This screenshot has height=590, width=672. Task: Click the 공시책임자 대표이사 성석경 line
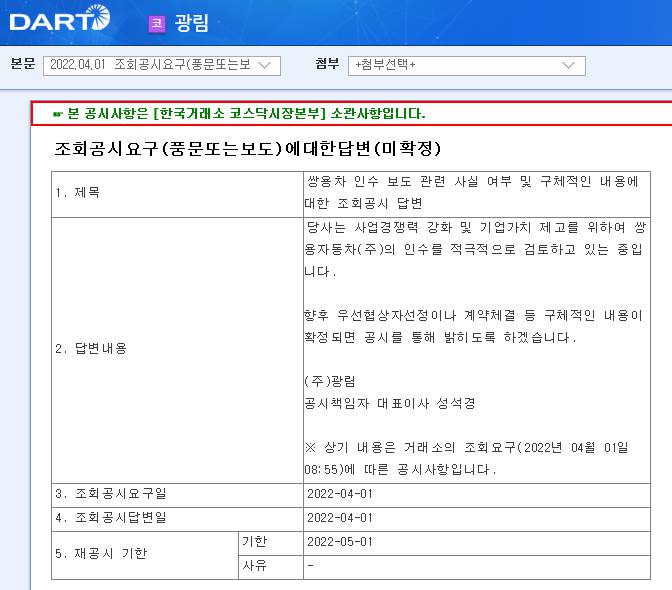coord(390,403)
